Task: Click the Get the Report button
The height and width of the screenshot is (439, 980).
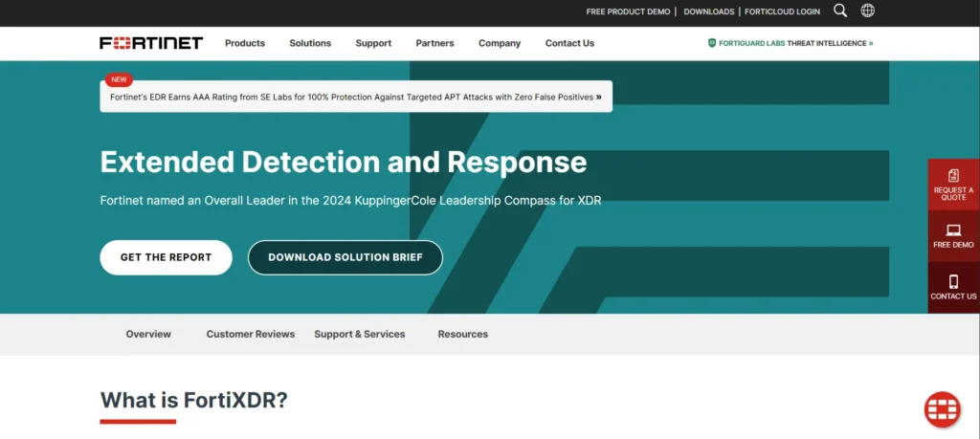Action: click(166, 257)
